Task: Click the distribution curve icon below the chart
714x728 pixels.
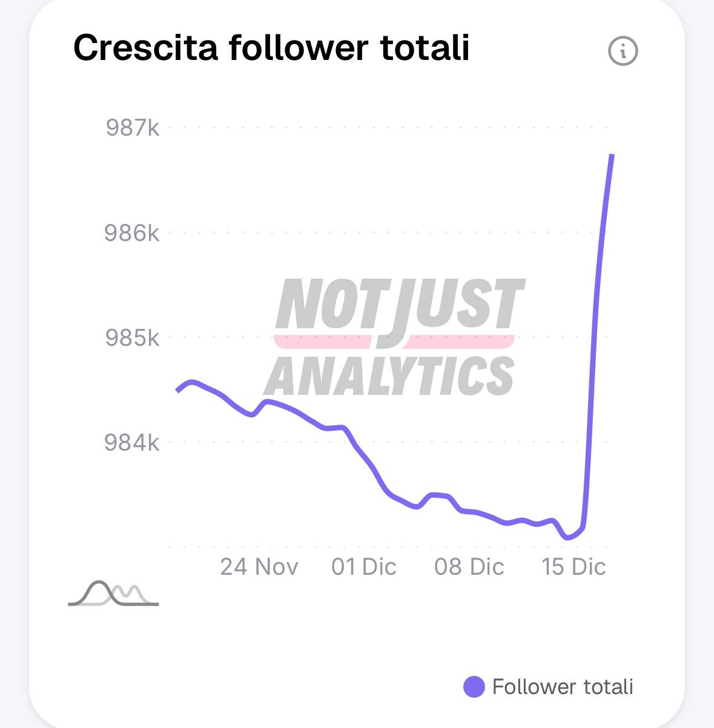Action: pos(113,594)
